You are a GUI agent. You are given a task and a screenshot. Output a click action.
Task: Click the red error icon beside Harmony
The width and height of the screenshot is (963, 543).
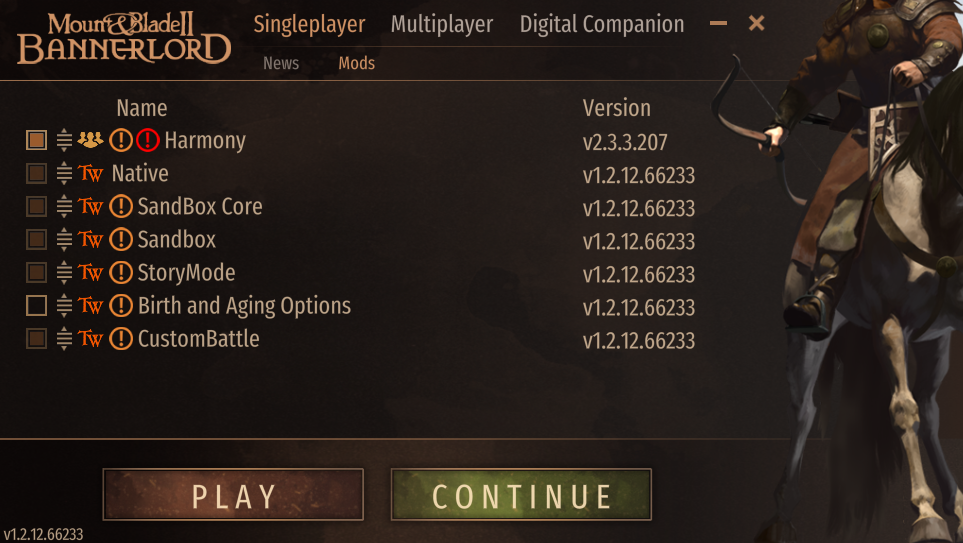point(147,140)
